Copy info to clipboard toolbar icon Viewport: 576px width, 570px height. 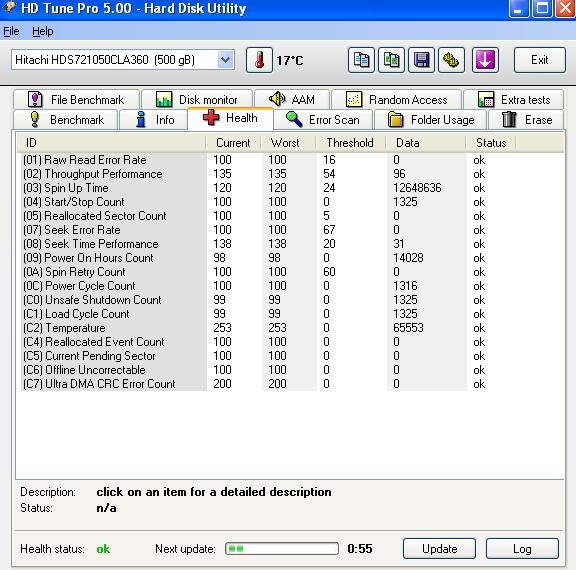point(361,60)
